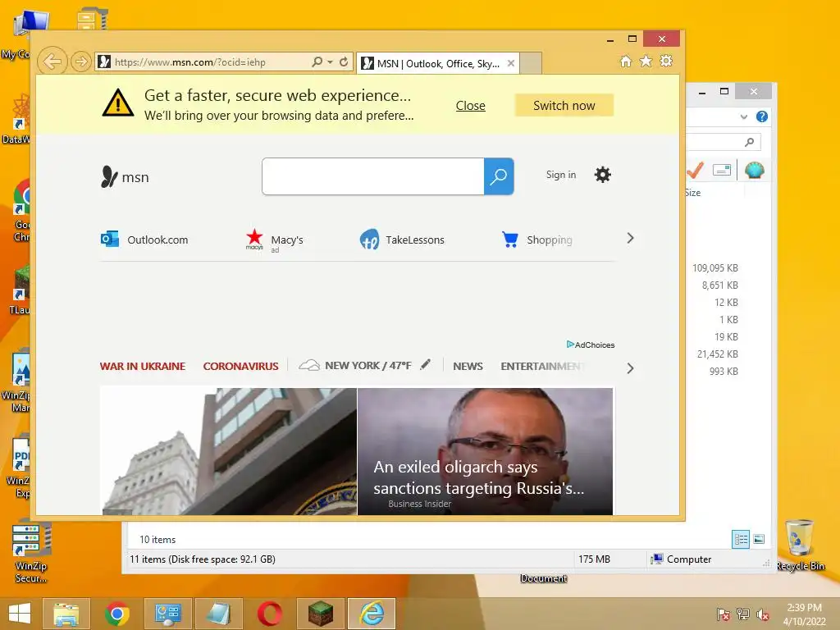The width and height of the screenshot is (840, 630).
Task: Edit weather location with pencil icon
Action: click(x=426, y=365)
